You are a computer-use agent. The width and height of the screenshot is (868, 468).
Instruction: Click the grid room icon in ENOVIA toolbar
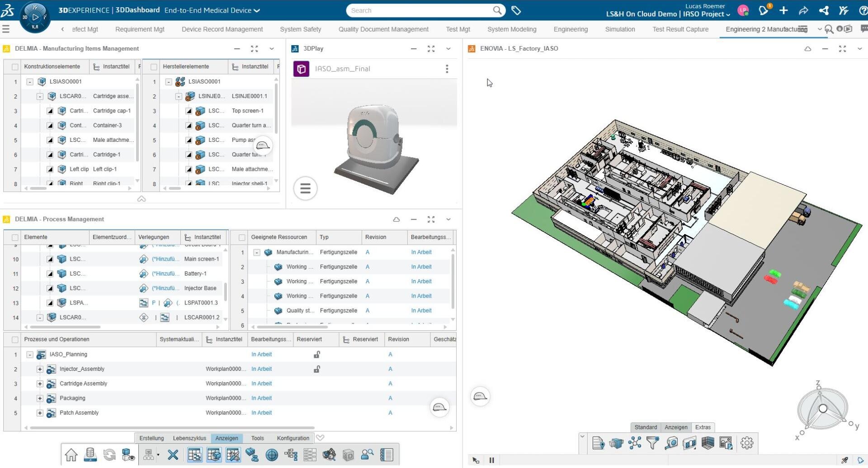(x=708, y=443)
